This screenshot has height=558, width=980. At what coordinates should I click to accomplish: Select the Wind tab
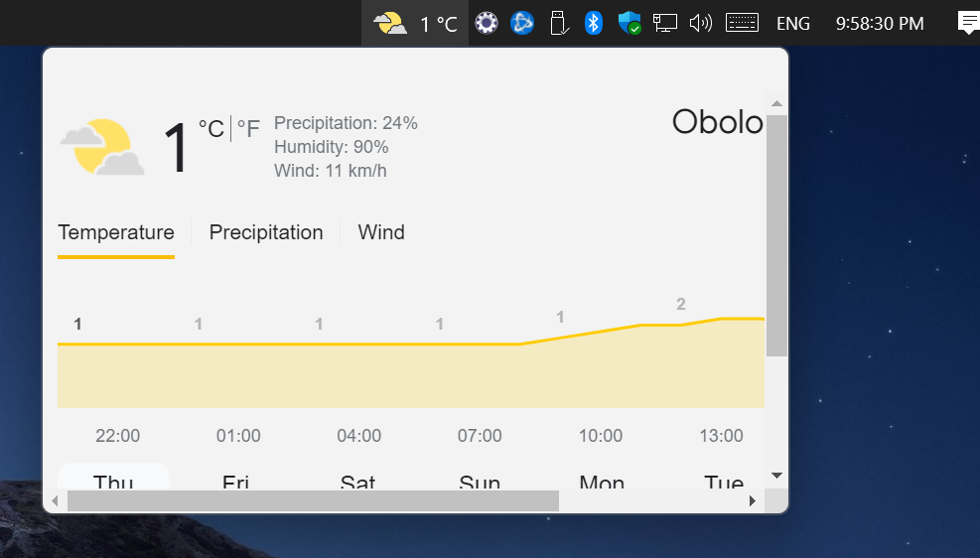click(x=381, y=232)
